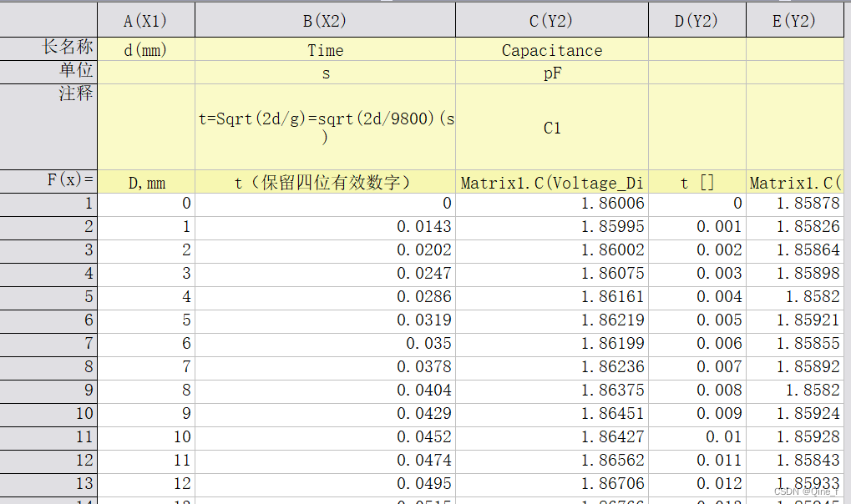Screen dimensions: 851x504
Task: Click formula cell 'Matrix1.C(' in column E
Action: pos(795,182)
